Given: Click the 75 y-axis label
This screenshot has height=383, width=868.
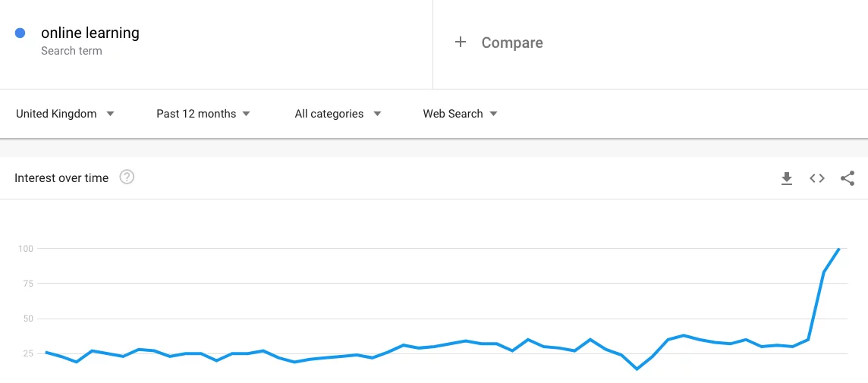Looking at the screenshot, I should 28,284.
